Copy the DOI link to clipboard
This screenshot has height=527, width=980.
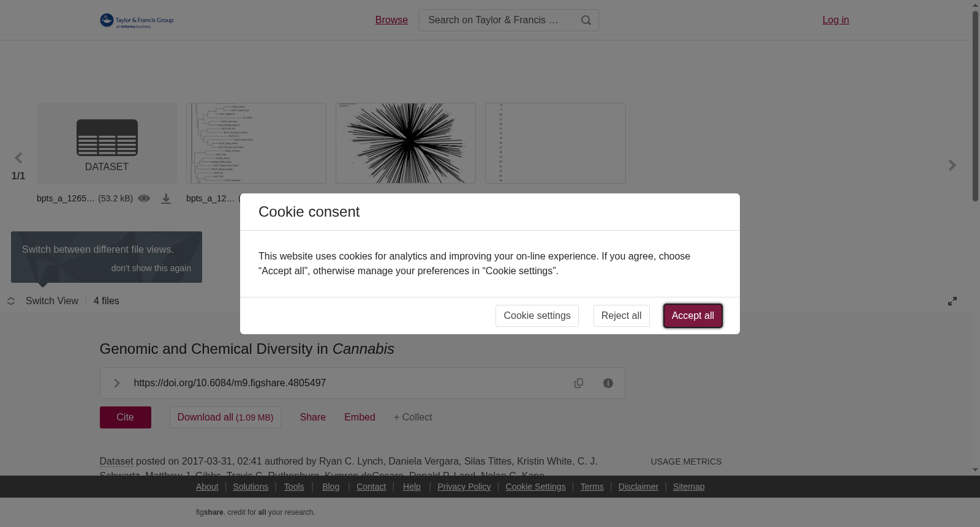click(579, 383)
